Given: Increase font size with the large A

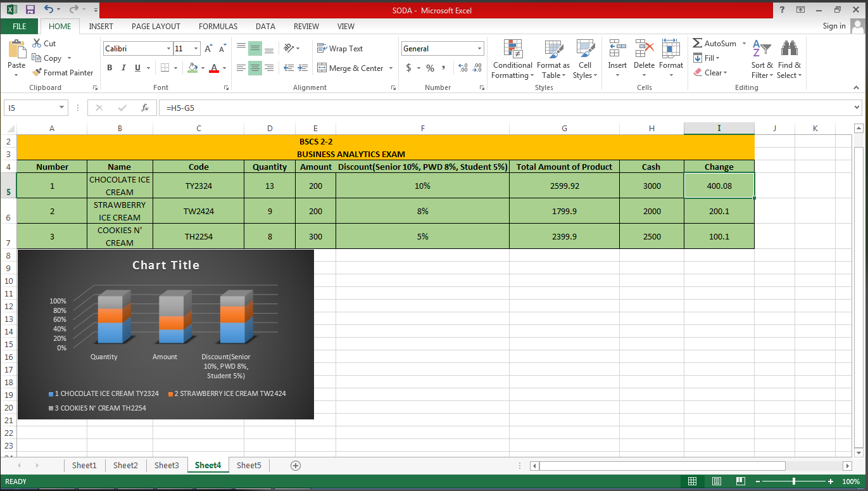Looking at the screenshot, I should click(x=208, y=49).
